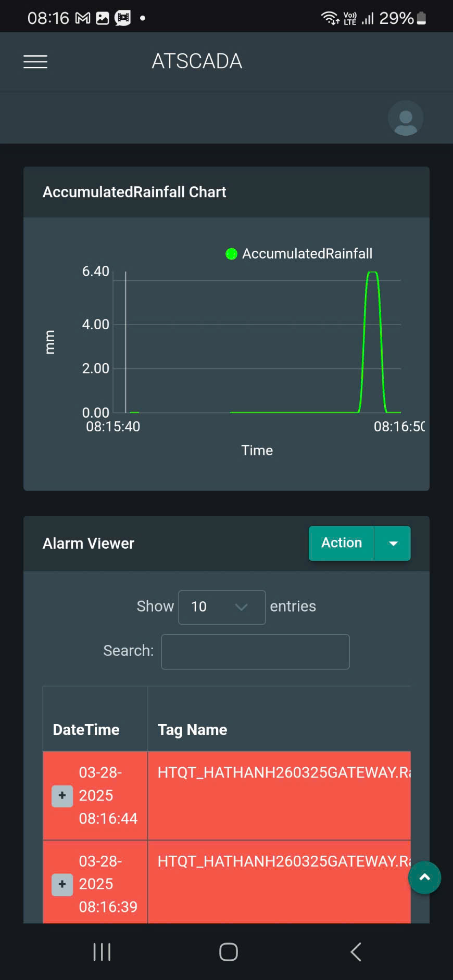
Task: Tap the scroll-to-top arrow button
Action: [424, 878]
